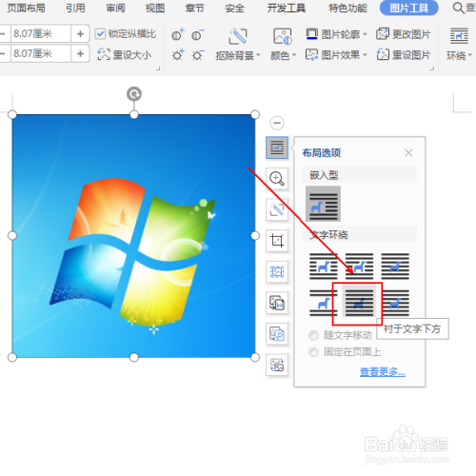Click the 环绕 wrap icon in ribbon
This screenshot has height=476, width=476.
pyautogui.click(x=459, y=36)
